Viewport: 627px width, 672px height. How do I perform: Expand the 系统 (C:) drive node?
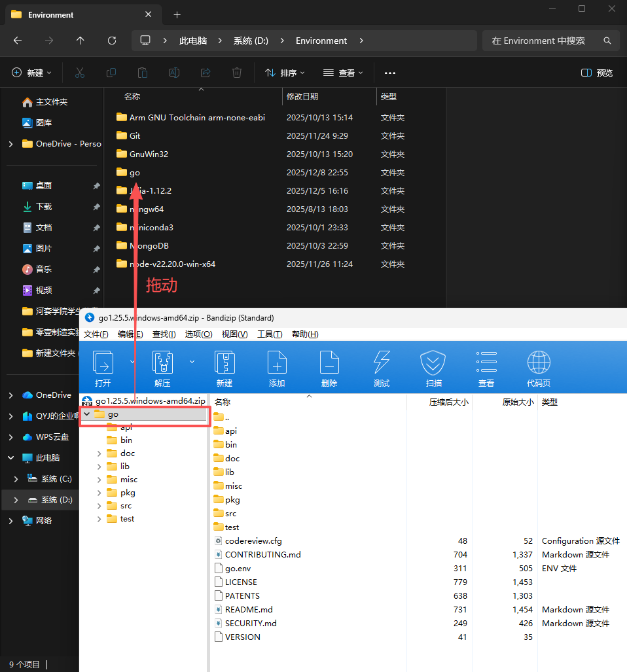point(16,479)
